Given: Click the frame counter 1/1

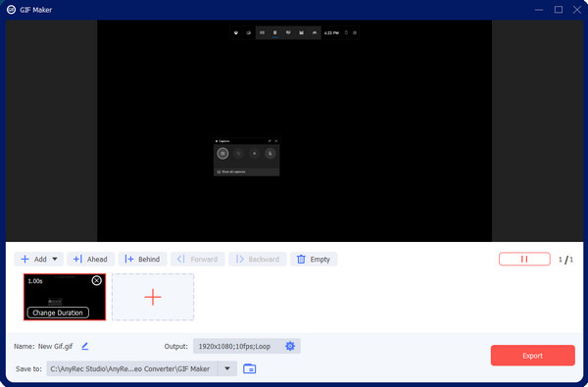Looking at the screenshot, I should pyautogui.click(x=565, y=259).
